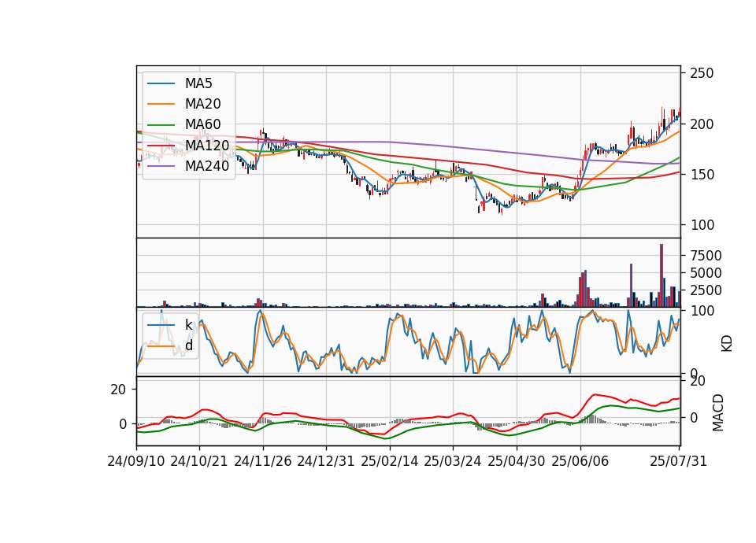The image size is (756, 543).
Task: Click the 25/06/06 date tick label
Action: 580,461
